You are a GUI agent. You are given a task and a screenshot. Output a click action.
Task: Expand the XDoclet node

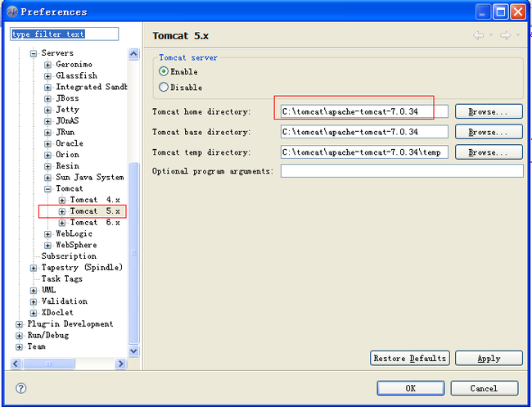(34, 313)
